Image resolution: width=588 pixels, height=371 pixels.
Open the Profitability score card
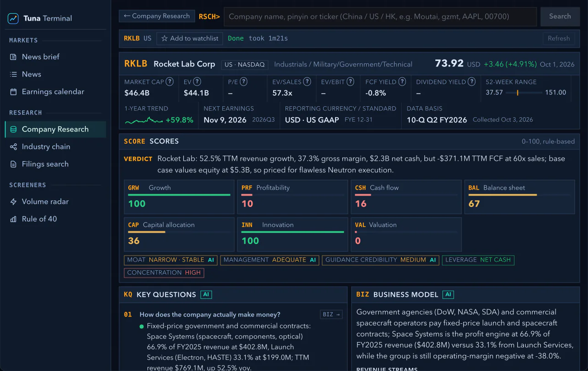click(292, 197)
